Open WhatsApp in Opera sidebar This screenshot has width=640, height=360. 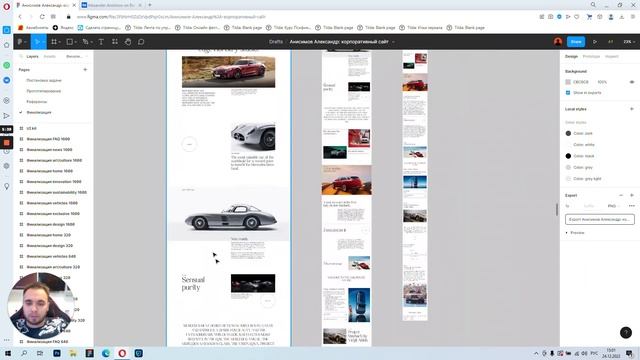[x=7, y=65]
